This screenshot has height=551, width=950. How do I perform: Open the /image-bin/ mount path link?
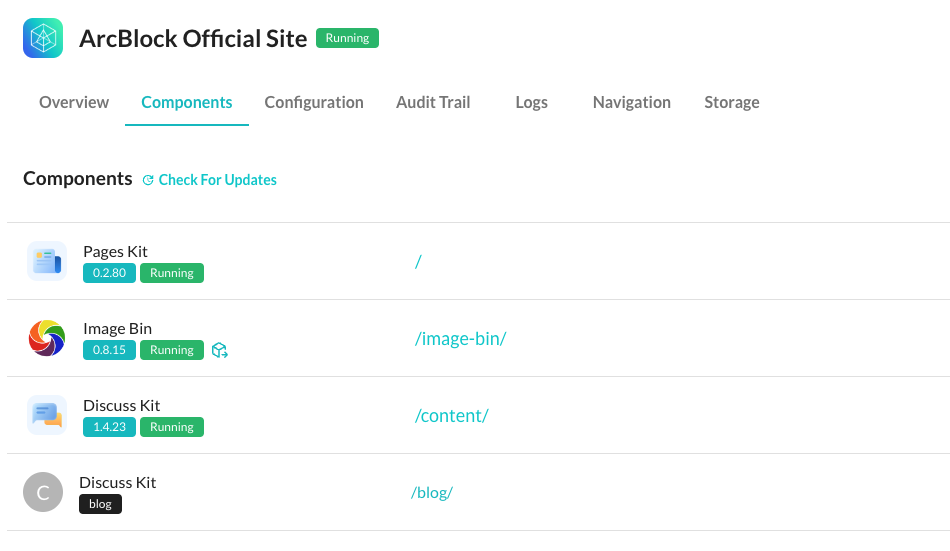460,339
